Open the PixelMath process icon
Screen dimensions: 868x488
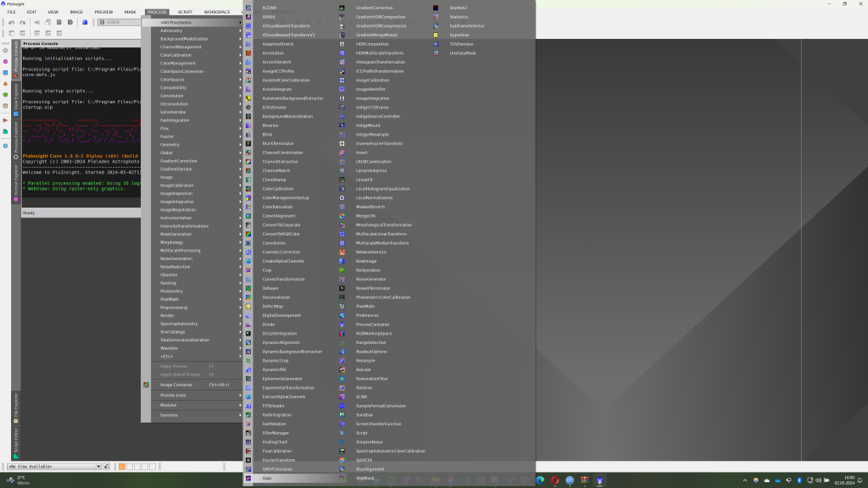point(342,306)
